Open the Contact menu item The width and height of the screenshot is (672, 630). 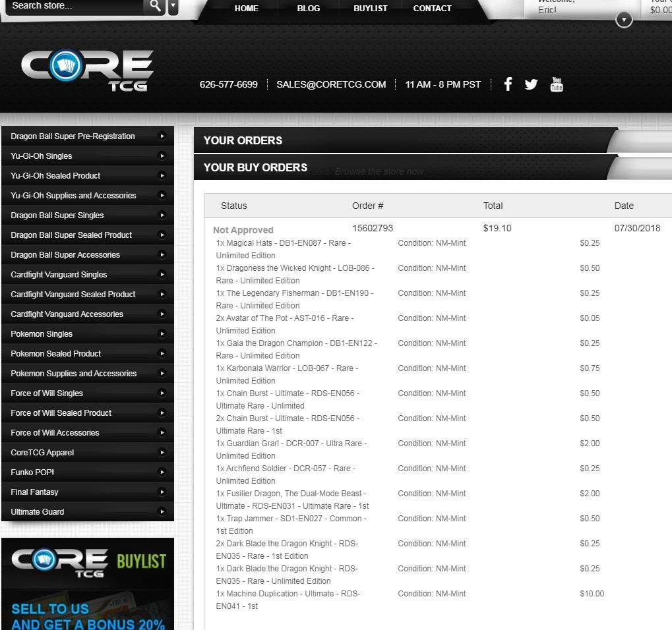coord(432,8)
